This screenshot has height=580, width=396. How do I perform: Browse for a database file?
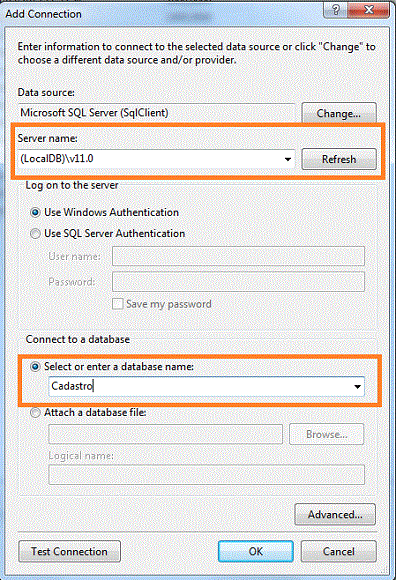(326, 434)
